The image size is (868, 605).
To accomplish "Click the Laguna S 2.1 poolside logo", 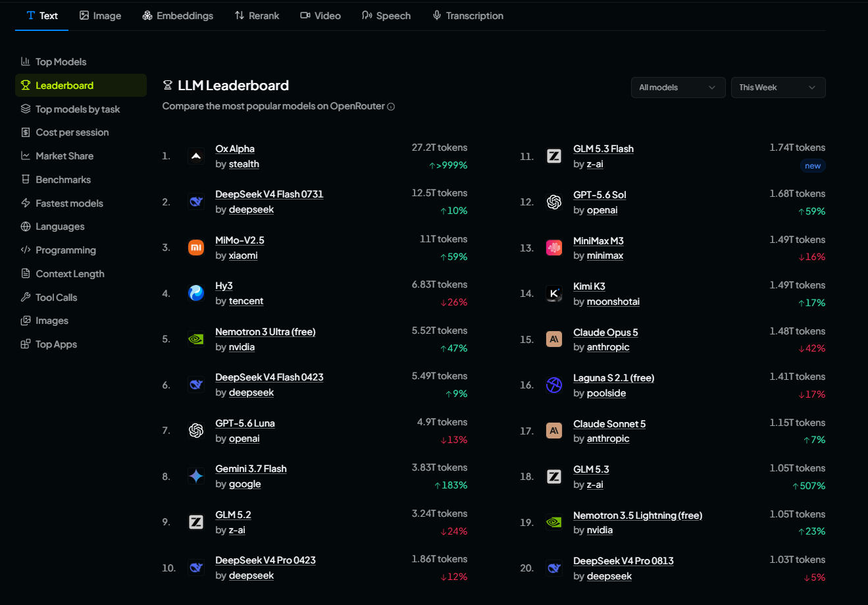I will point(554,385).
